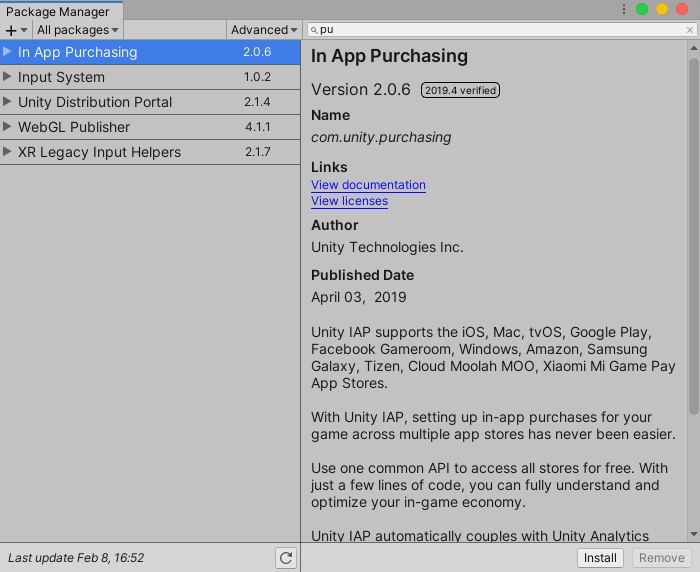Open the View documentation link
The height and width of the screenshot is (572, 700).
(368, 185)
